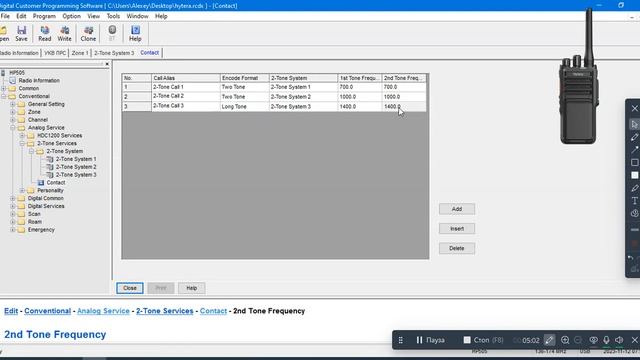Close the recorder control bar

pos(635,340)
